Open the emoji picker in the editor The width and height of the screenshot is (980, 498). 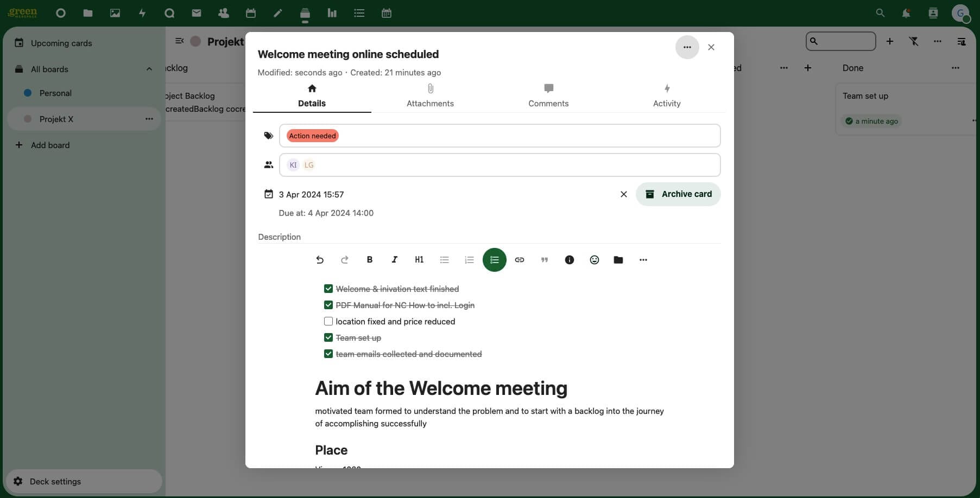594,260
